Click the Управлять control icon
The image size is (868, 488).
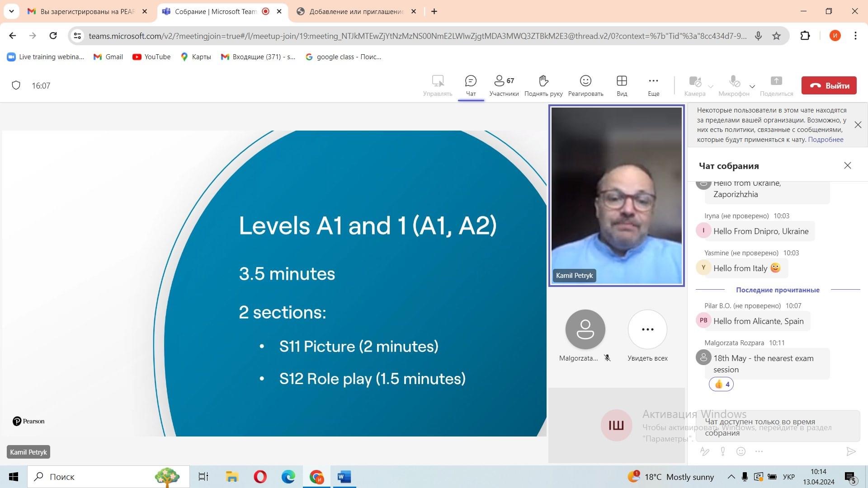[437, 86]
